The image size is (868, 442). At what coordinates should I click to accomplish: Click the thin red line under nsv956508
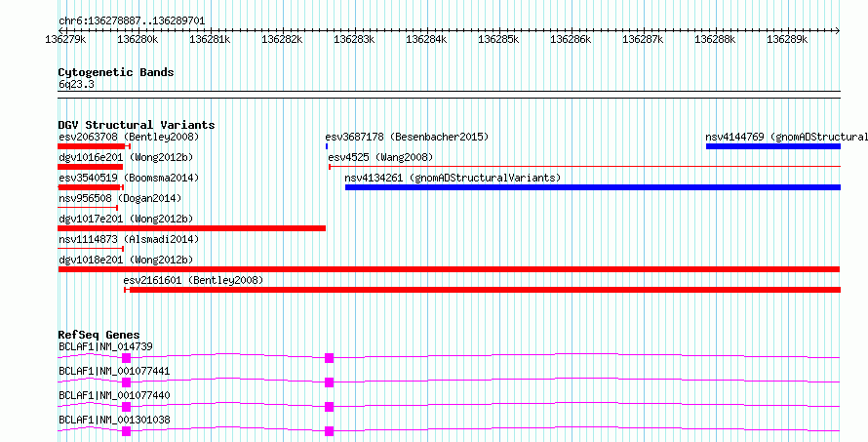click(x=88, y=208)
